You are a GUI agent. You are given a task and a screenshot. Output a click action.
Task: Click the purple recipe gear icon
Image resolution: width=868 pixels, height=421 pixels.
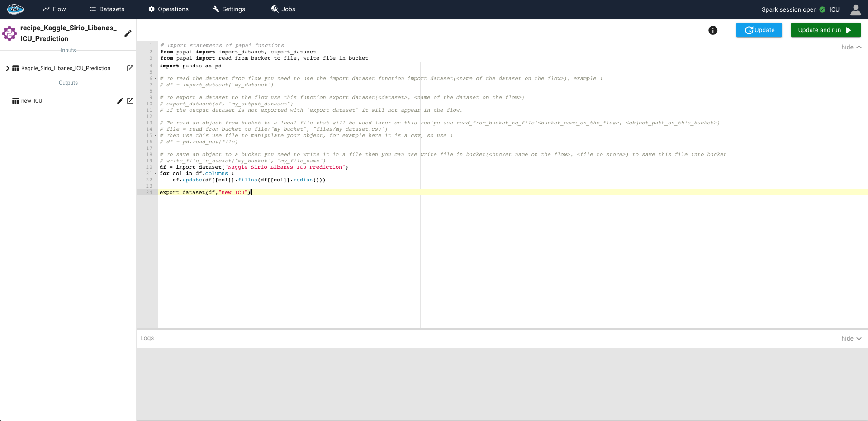9,33
